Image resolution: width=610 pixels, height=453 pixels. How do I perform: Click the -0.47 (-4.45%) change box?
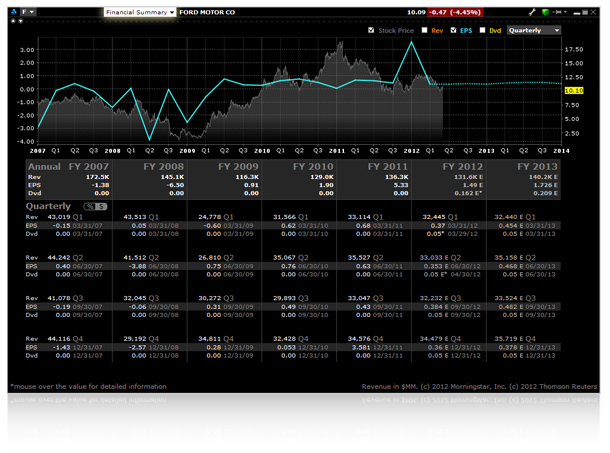[x=455, y=12]
